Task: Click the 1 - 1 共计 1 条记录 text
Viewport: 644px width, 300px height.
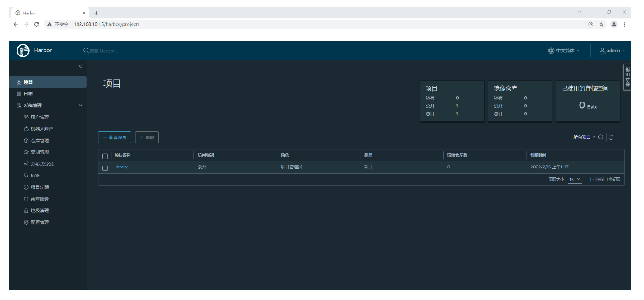Action: click(x=605, y=179)
